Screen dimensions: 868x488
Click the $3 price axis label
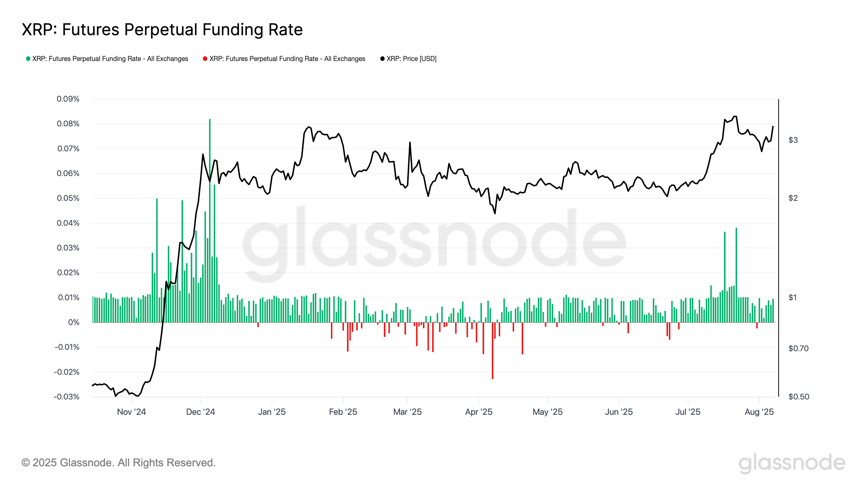pos(793,140)
